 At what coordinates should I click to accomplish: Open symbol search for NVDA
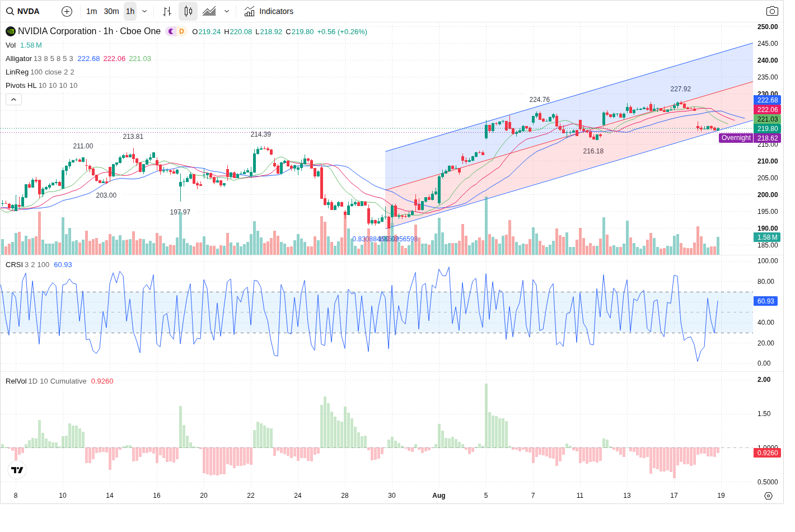23,11
